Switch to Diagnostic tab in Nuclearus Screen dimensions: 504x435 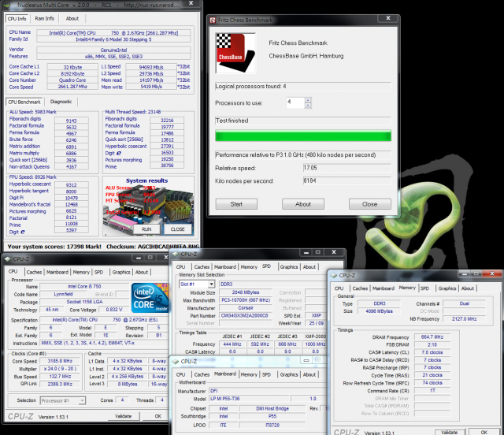point(61,102)
